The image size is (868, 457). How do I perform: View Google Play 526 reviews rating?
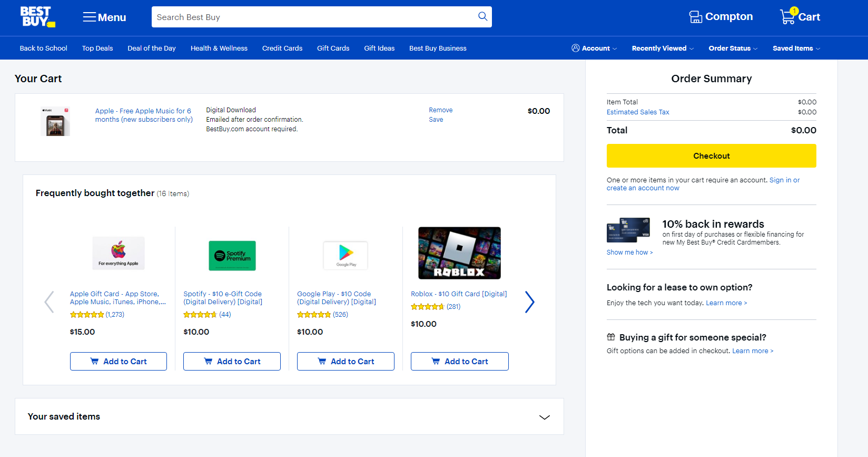click(x=322, y=315)
